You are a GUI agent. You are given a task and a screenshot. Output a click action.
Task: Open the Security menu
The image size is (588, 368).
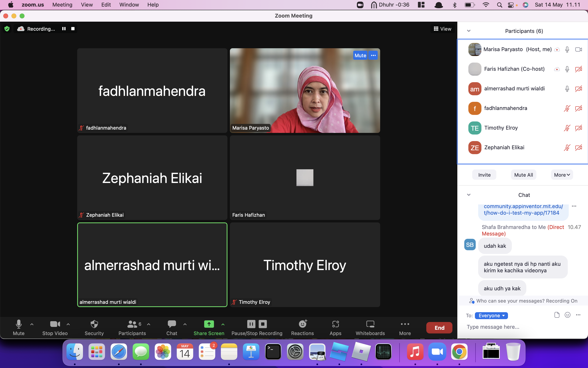coord(94,328)
